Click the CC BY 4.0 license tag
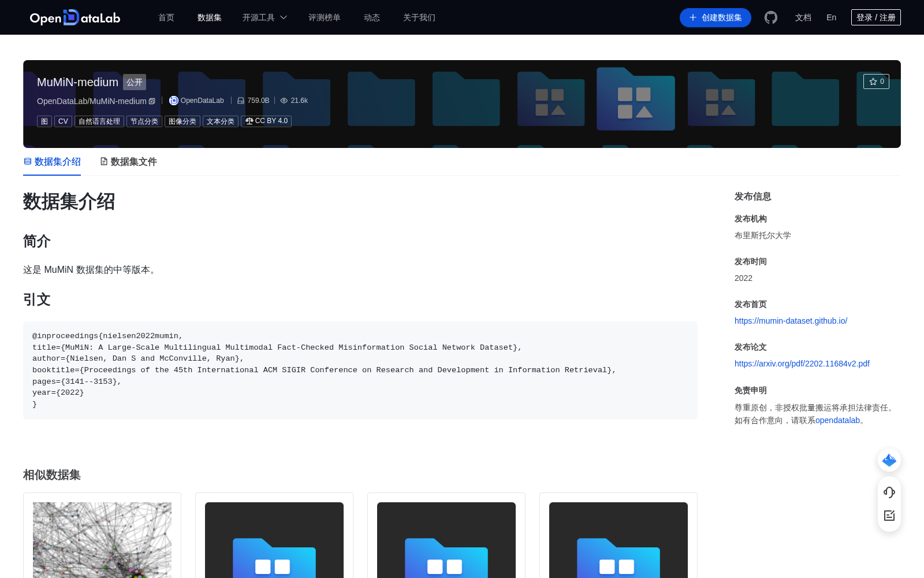Viewport: 924px width, 578px height. pos(266,121)
